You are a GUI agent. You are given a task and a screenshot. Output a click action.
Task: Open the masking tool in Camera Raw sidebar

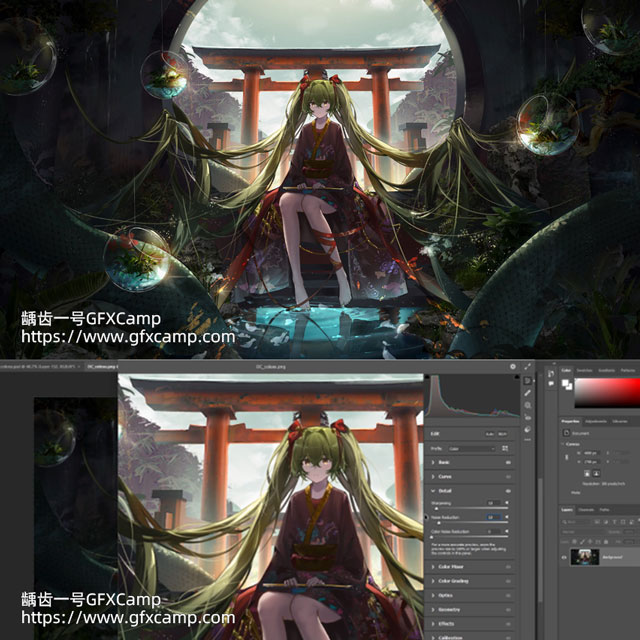tap(527, 405)
